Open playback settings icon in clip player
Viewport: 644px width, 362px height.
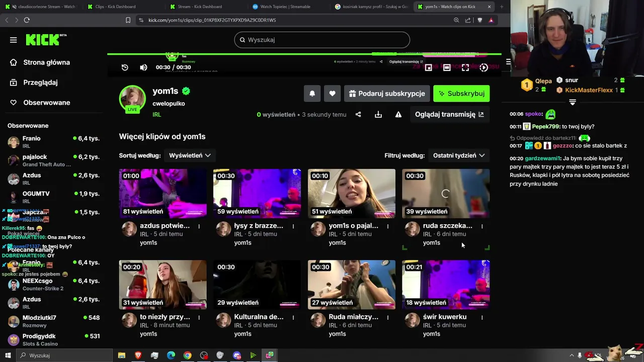click(x=484, y=67)
